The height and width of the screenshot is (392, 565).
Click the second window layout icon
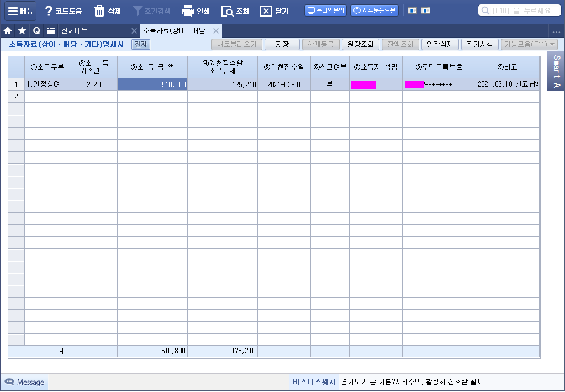pos(426,11)
